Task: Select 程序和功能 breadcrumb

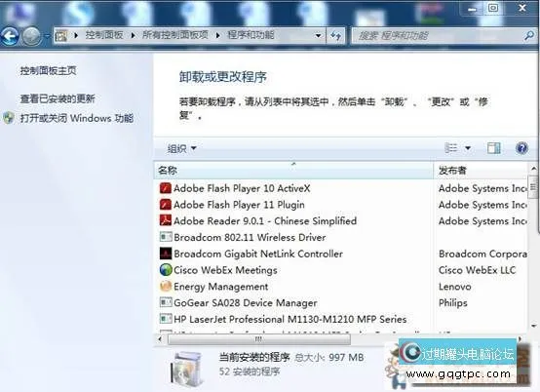Action: pyautogui.click(x=251, y=35)
